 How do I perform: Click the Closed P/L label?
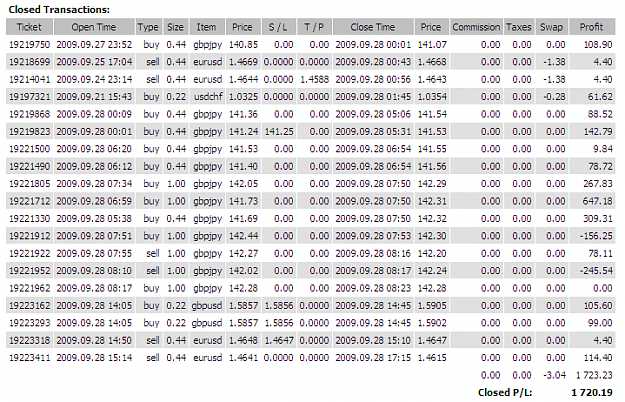pyautogui.click(x=505, y=393)
